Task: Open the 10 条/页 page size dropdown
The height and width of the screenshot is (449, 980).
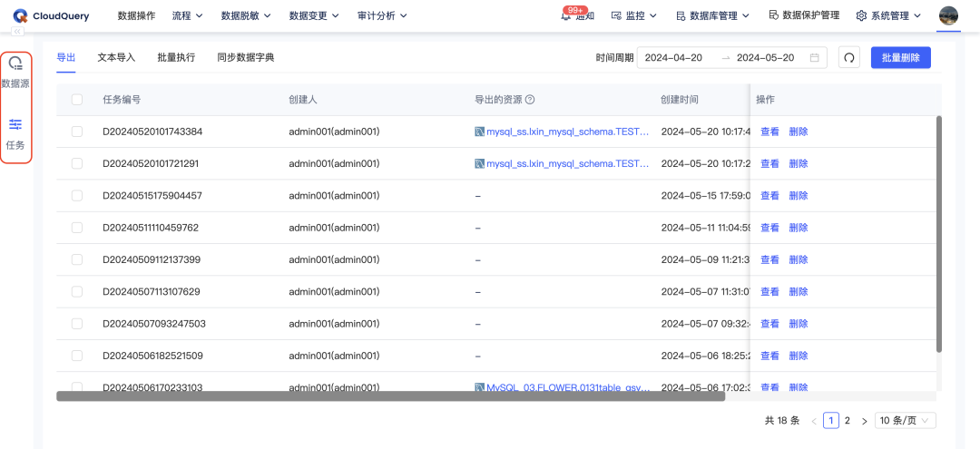Action: coord(906,421)
